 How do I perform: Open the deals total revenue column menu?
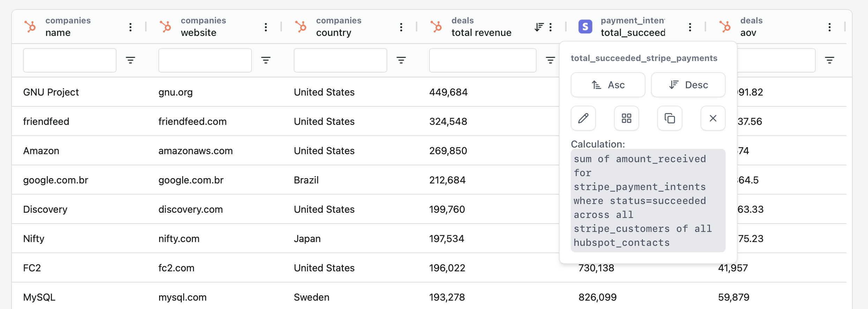pos(551,27)
